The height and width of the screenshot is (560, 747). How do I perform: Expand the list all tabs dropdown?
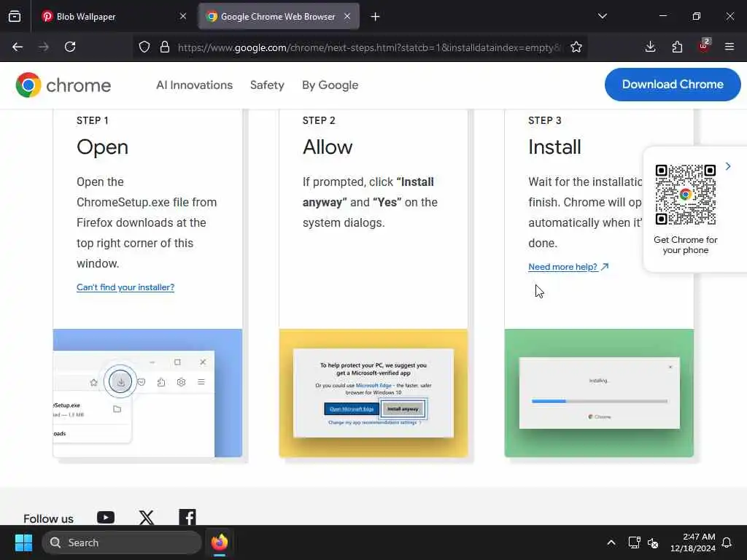tap(602, 16)
